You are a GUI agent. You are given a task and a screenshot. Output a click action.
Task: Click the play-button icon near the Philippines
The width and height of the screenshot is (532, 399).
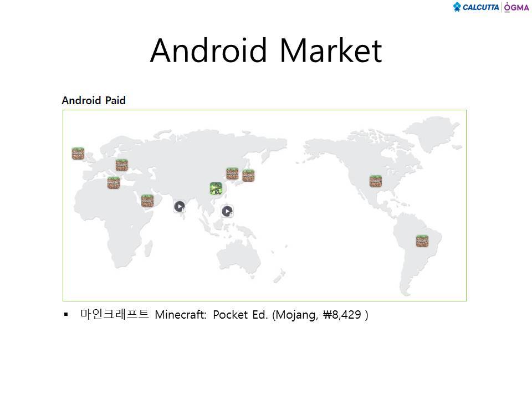227,211
